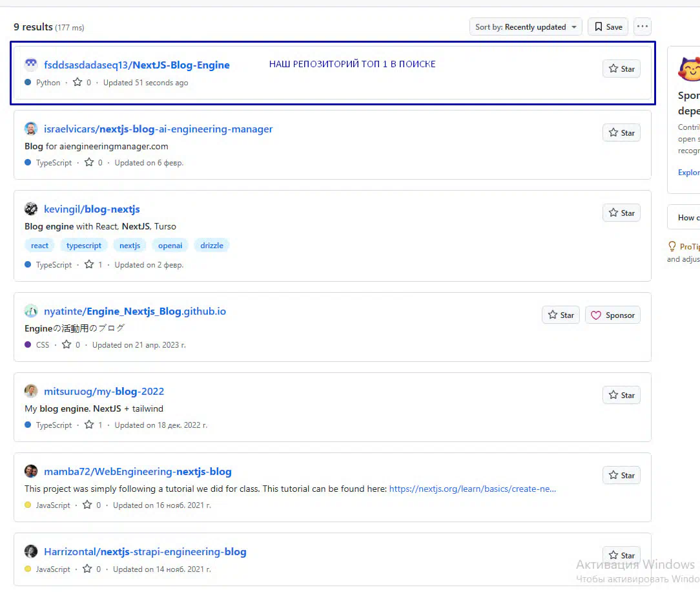Click the fsddsasdadaseq13 owner avatar
The height and width of the screenshot is (592, 700).
click(x=31, y=65)
